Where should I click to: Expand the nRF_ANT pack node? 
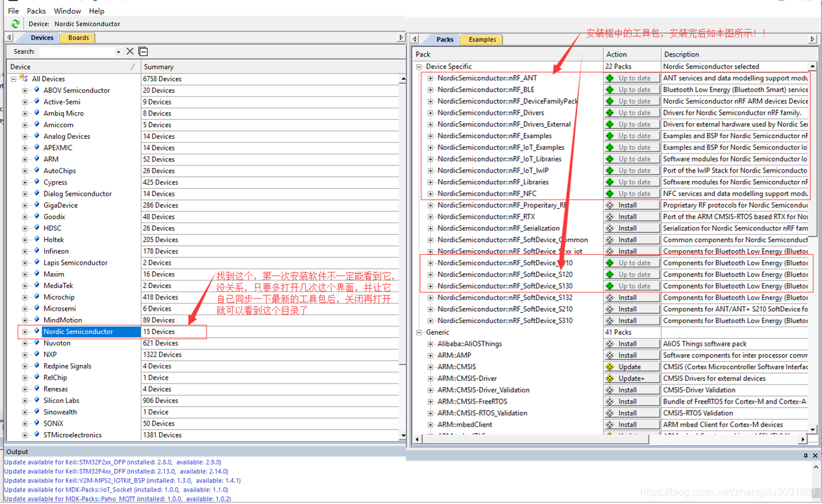point(430,78)
